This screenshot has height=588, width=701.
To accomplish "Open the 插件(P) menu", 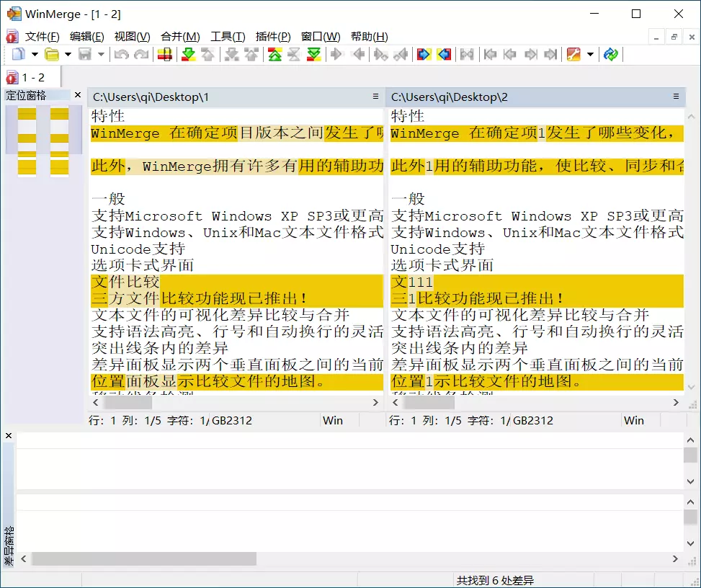I will tap(273, 37).
